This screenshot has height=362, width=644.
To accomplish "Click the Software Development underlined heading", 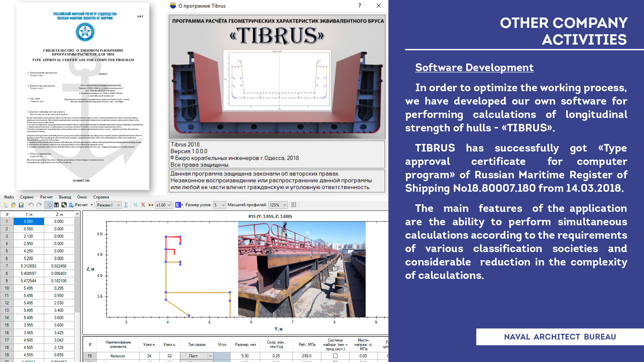I will tap(474, 68).
